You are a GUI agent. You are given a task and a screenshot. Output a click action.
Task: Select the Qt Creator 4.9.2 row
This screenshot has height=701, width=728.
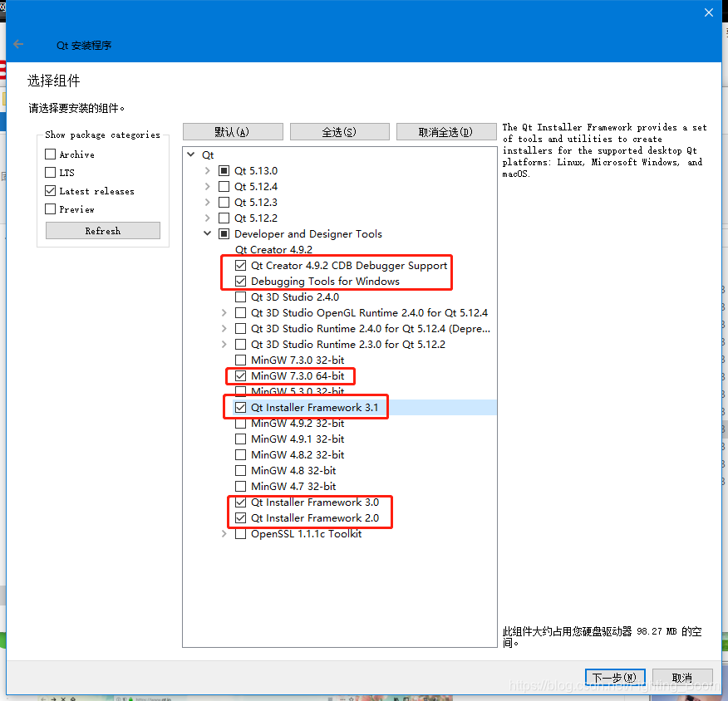(x=273, y=250)
